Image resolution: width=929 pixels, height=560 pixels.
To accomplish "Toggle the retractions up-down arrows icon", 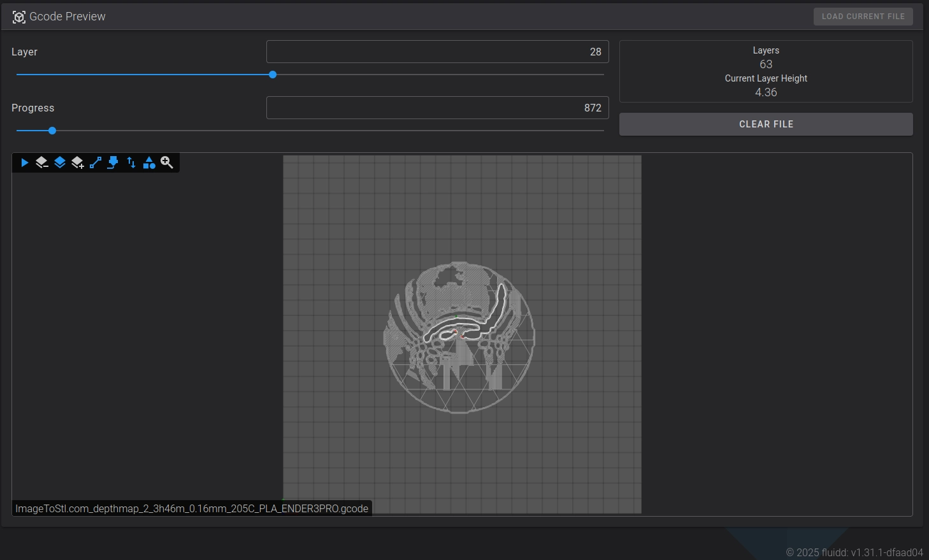I will tap(131, 162).
